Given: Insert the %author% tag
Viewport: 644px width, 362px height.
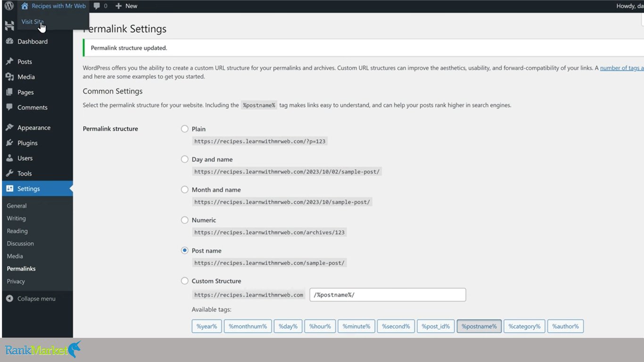Looking at the screenshot, I should [565, 326].
